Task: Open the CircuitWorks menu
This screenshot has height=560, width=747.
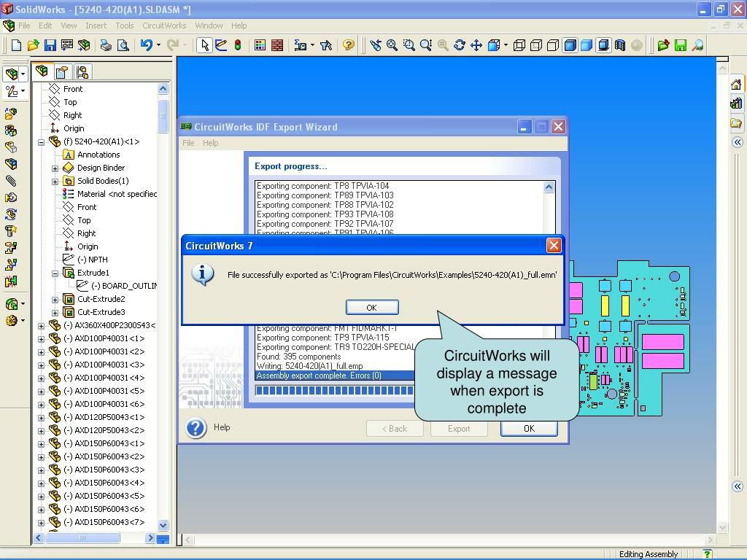Action: tap(164, 26)
